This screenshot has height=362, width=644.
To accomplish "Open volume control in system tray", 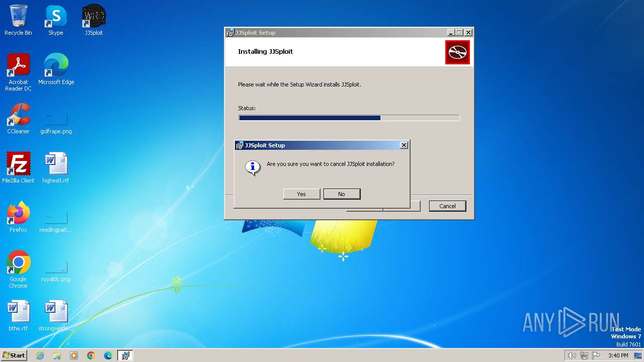I will coord(572,355).
